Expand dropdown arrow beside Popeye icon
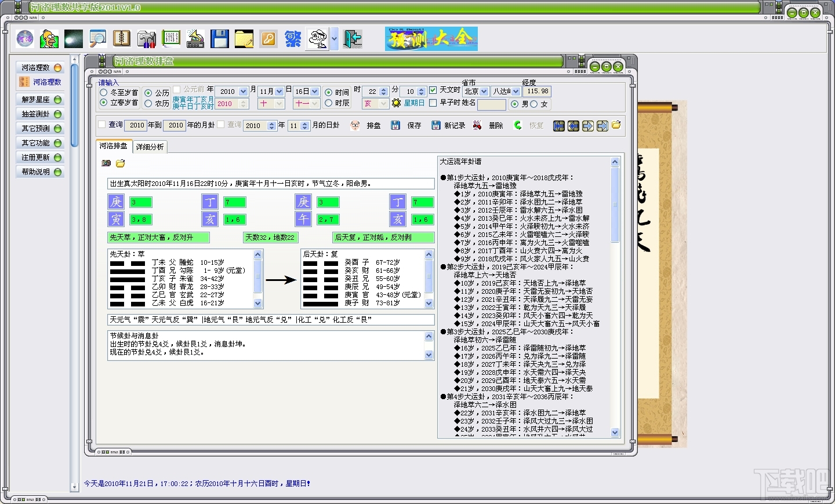The width and height of the screenshot is (835, 504). pyautogui.click(x=334, y=39)
